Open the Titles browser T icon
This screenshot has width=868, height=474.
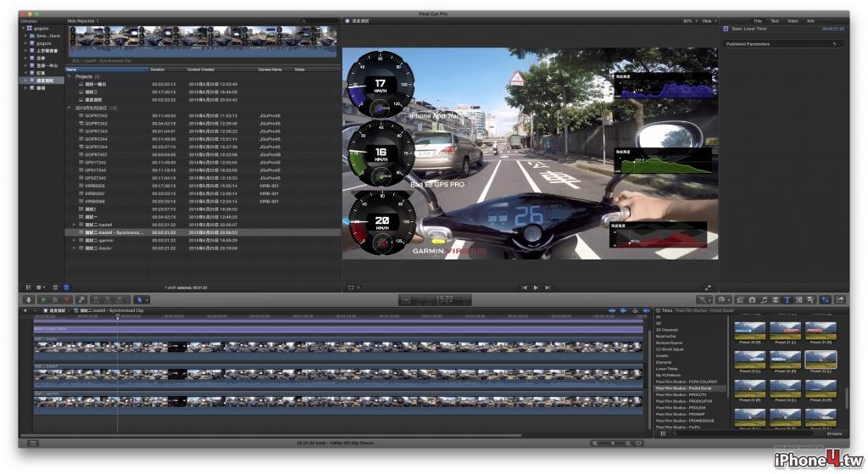coord(787,299)
